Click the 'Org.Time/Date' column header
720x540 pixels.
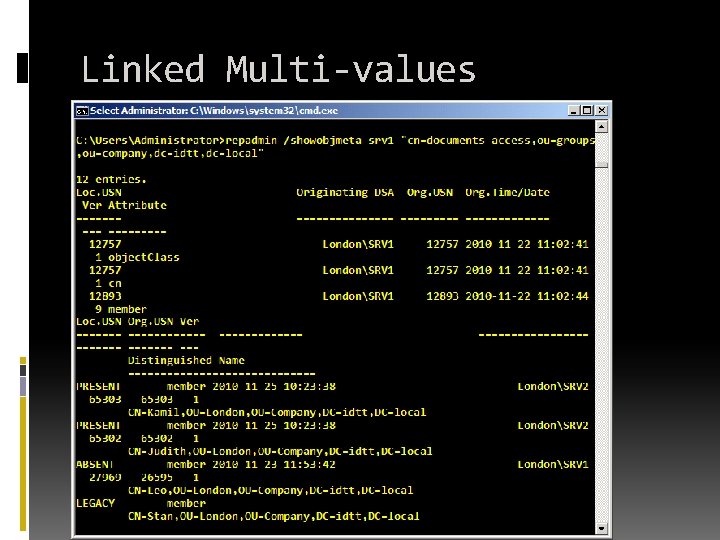point(507,192)
